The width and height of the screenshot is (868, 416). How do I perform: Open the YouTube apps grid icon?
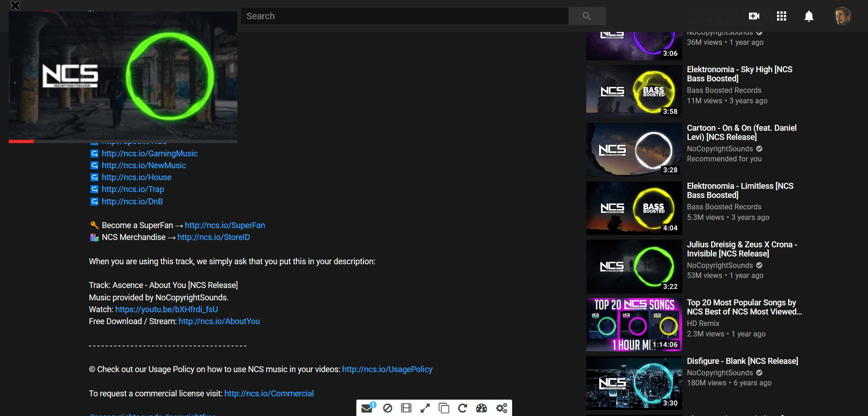pyautogui.click(x=782, y=16)
